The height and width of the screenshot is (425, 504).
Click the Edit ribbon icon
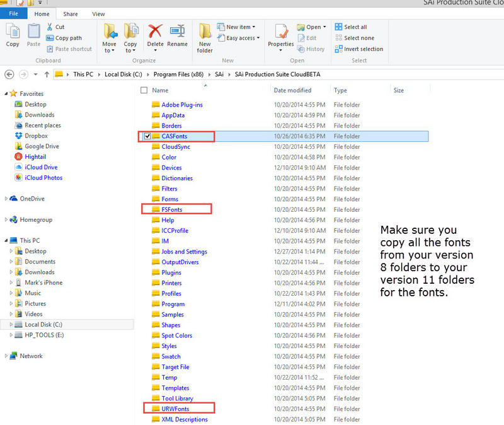coord(301,38)
